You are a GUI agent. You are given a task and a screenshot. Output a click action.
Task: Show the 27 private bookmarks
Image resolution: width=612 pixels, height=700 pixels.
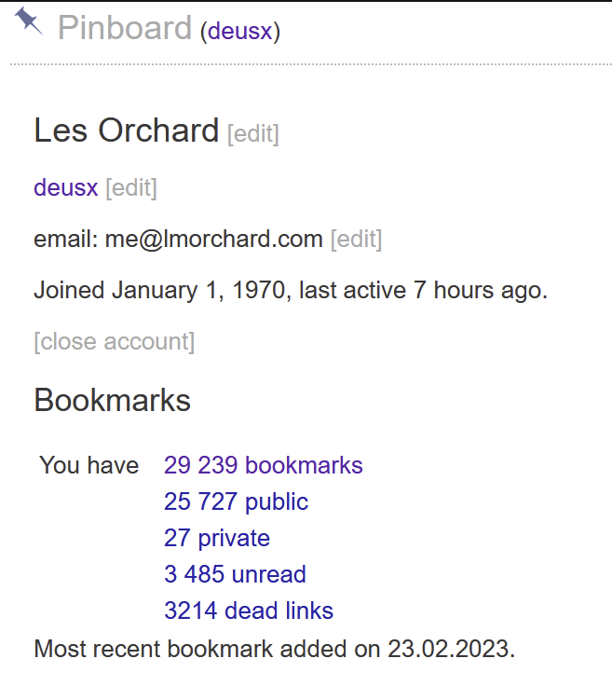[217, 538]
